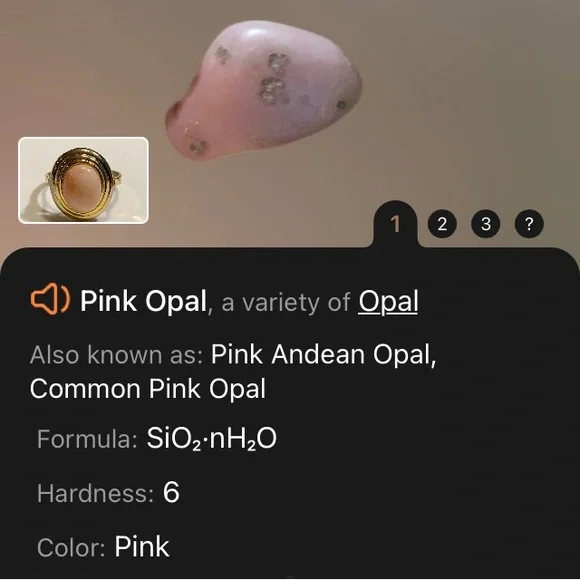The image size is (580, 580).
Task: Tap the Formula label
Action: [x=87, y=439]
